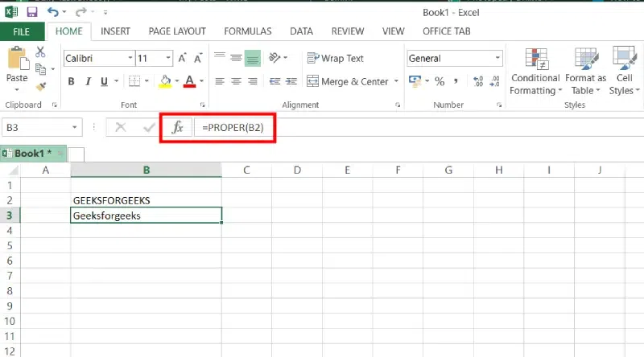Switch to the VIEW tab
Viewport: 644px width, 357px height.
(x=393, y=31)
